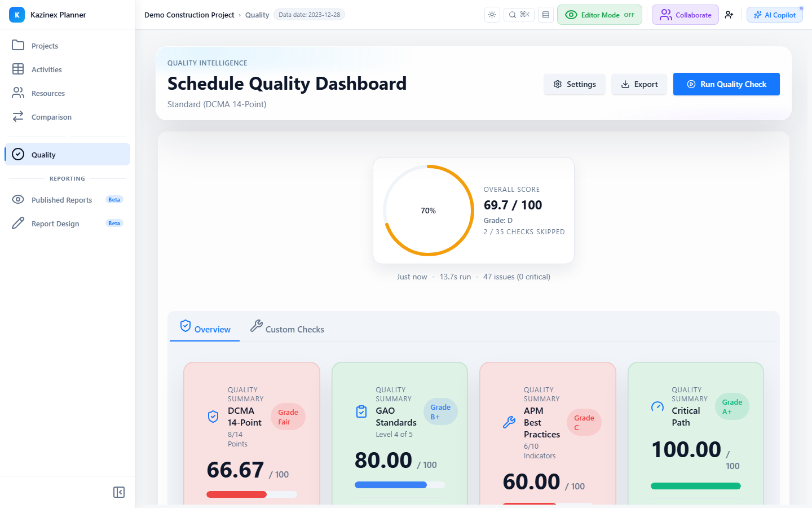Click the 66.67 score value
Screen dimensions: 812x508
pos(235,470)
